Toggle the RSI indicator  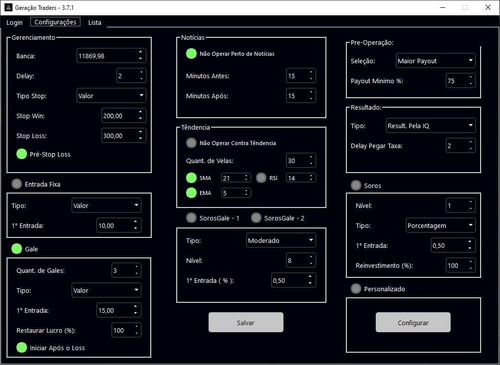(261, 178)
